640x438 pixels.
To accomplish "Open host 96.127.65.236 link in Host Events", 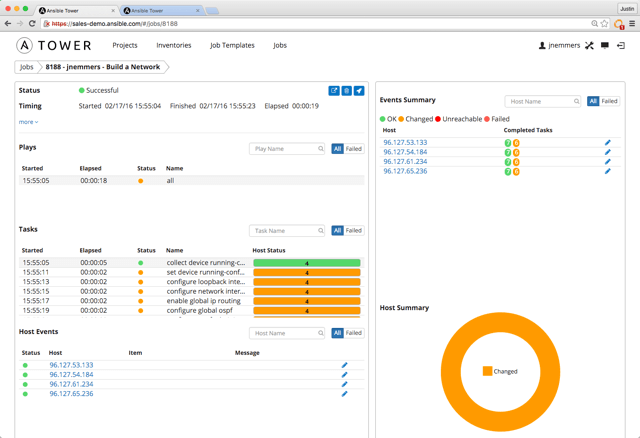I will click(71, 394).
